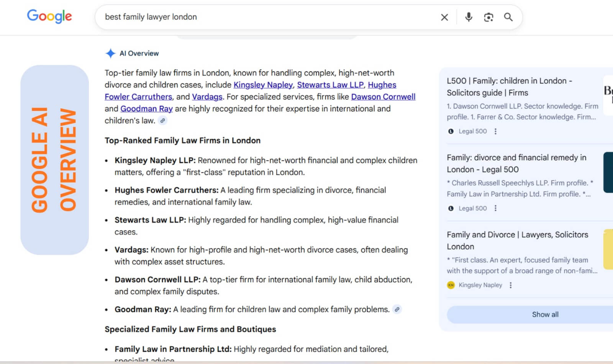613x364 pixels.
Task: Click the Show all sources button
Action: 545,315
